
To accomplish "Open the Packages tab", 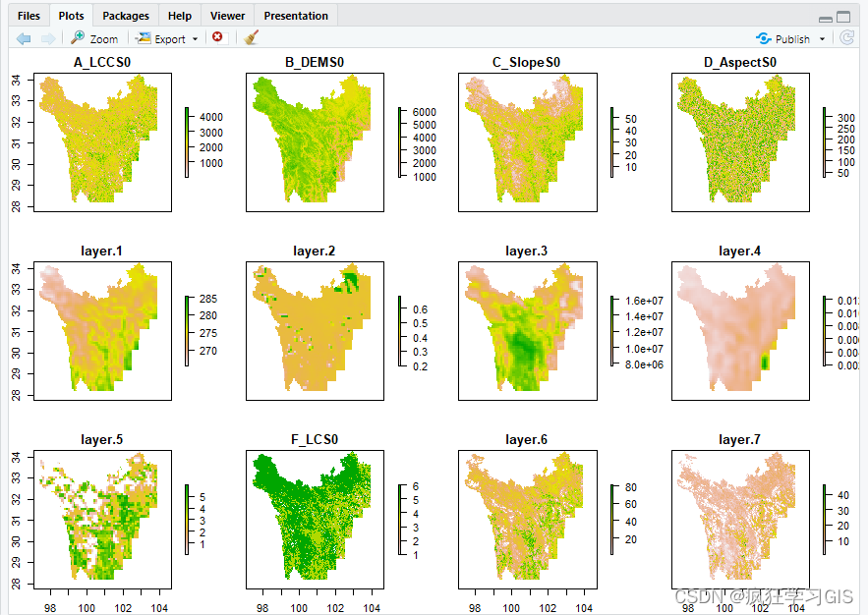I will tap(126, 16).
